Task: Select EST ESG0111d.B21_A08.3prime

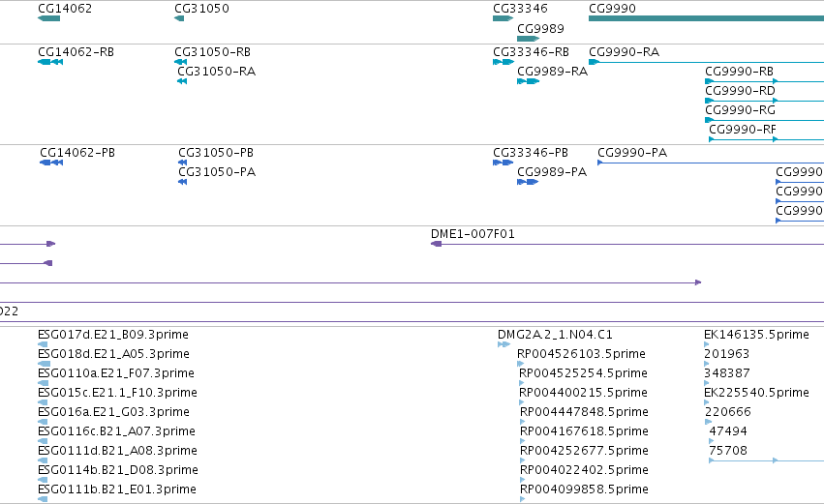Action: point(118,451)
